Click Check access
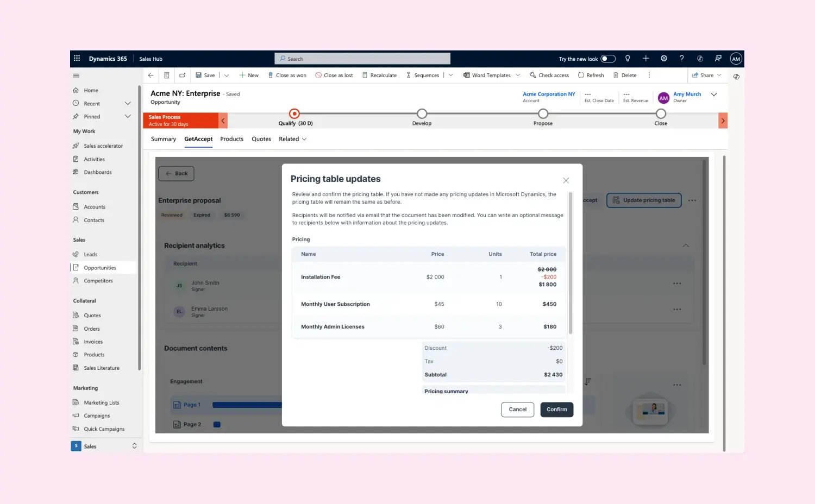815x504 pixels. (x=549, y=75)
